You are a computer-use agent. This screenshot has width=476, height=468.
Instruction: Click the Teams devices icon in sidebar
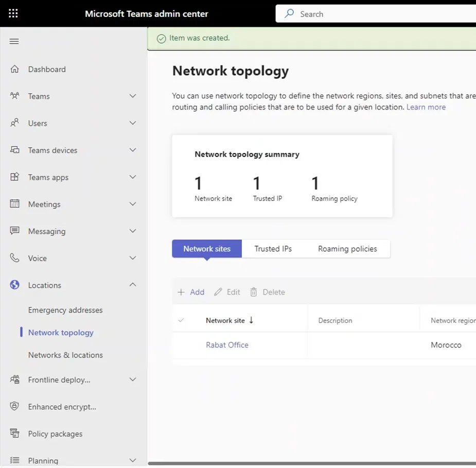tap(15, 150)
